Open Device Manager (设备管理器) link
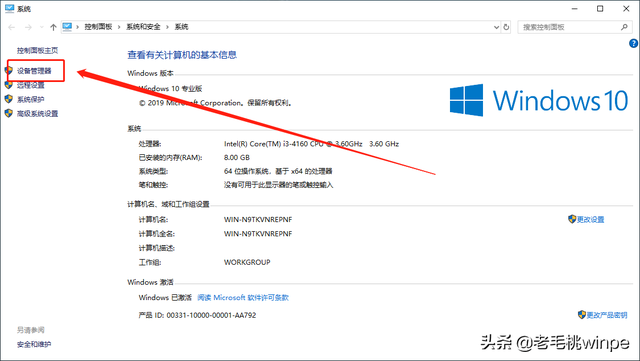This screenshot has height=361, width=640. [34, 71]
